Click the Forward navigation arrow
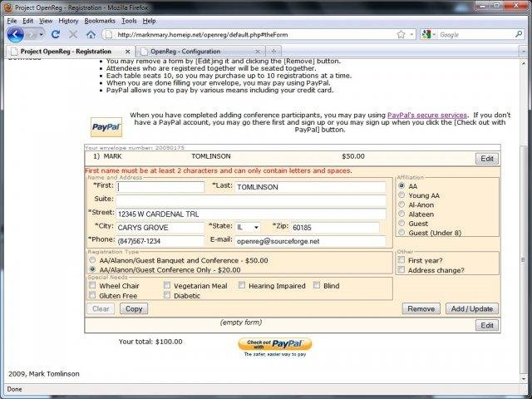 (x=32, y=35)
